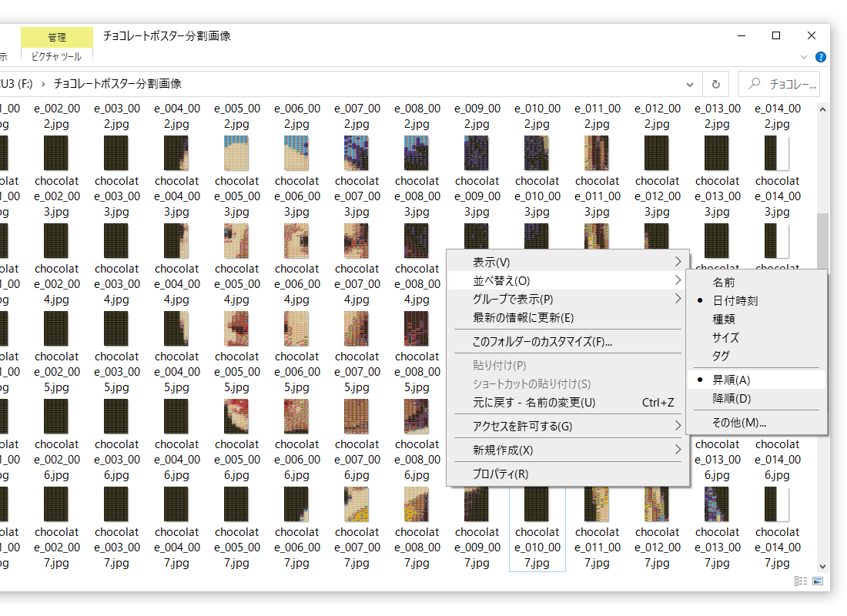The height and width of the screenshot is (616, 847).
Task: Select 昇順(A) ascending order
Action: tap(757, 380)
